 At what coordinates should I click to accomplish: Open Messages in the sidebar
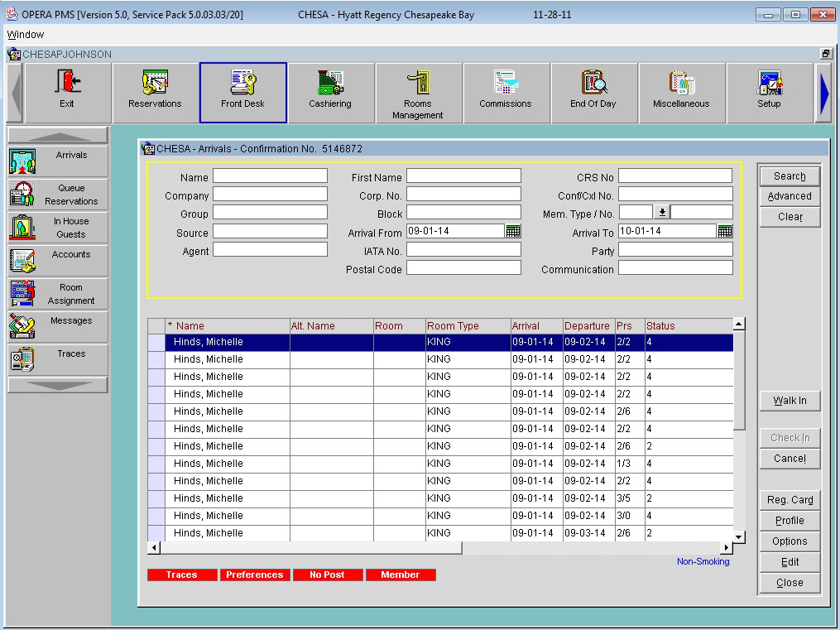tap(58, 327)
